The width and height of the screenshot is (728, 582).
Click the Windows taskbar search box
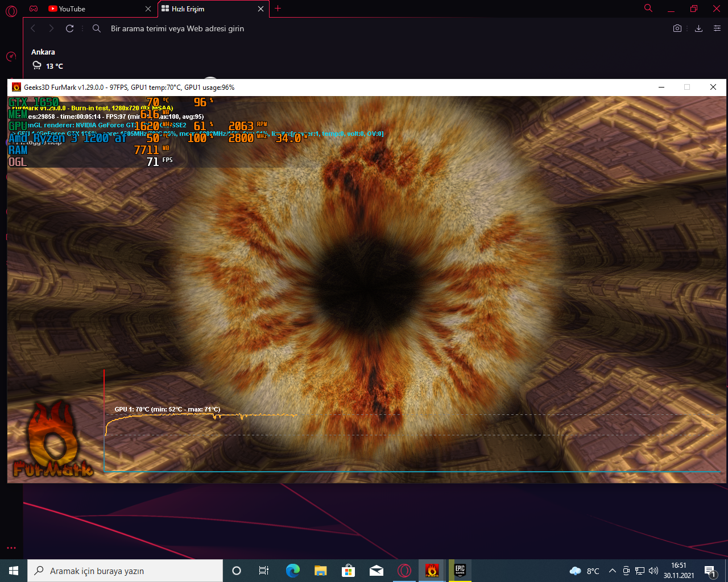(x=125, y=571)
